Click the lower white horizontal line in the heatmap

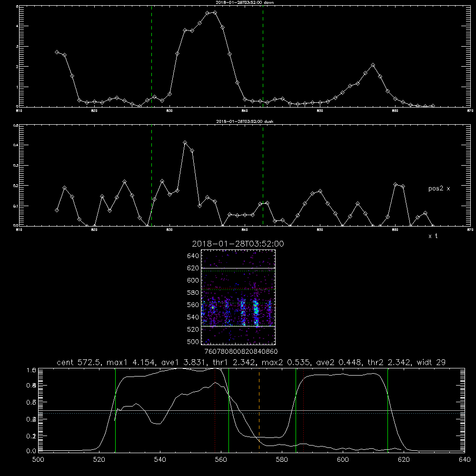(x=238, y=326)
